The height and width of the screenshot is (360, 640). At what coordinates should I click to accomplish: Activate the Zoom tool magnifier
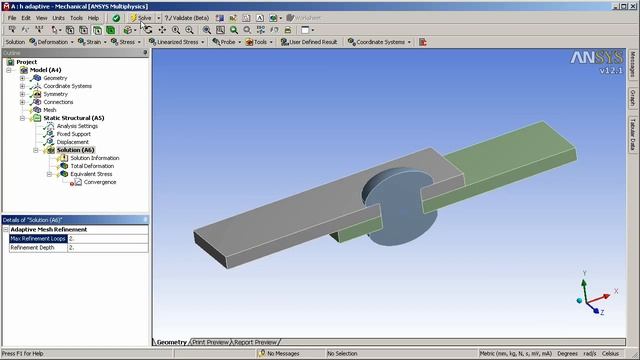pos(176,30)
